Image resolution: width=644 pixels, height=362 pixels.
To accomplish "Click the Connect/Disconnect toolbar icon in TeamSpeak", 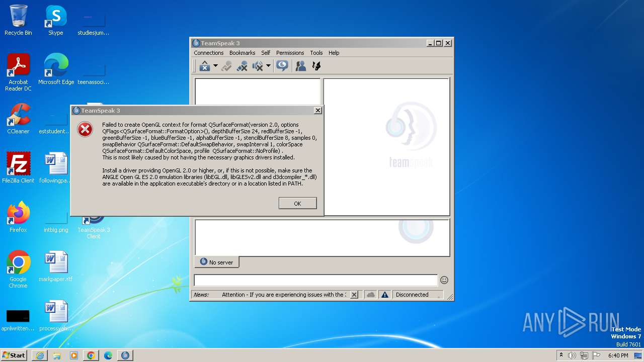I will pyautogui.click(x=204, y=66).
